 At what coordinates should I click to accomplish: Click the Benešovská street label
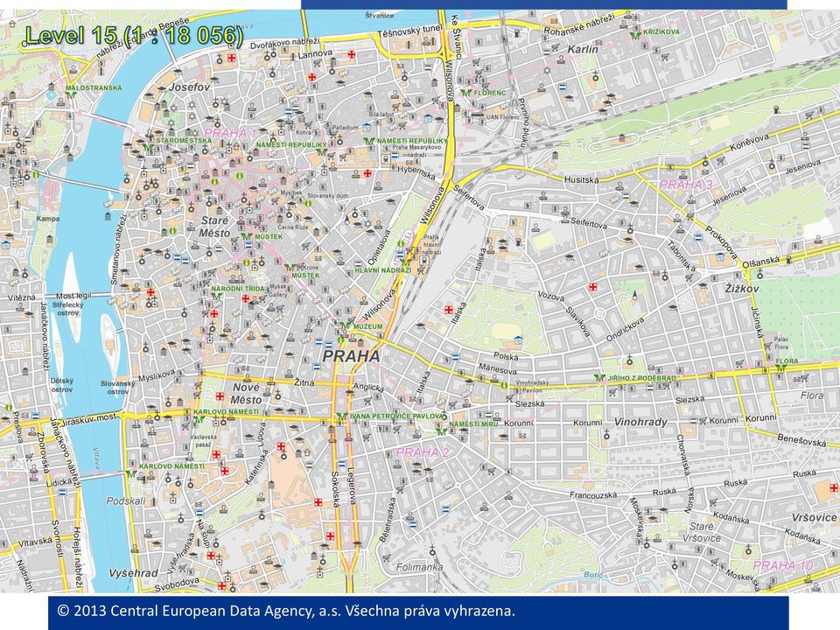pos(801,440)
